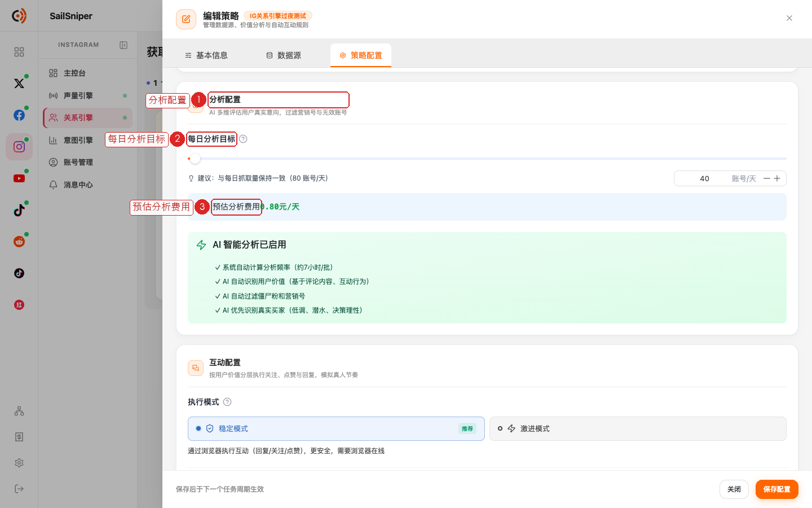
Task: Click the 推荐 badge on 稳定模式
Action: (467, 429)
